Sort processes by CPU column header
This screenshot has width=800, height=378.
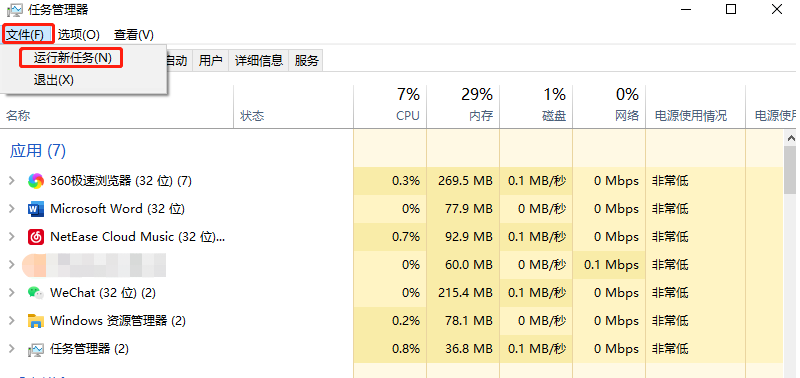[x=390, y=106]
